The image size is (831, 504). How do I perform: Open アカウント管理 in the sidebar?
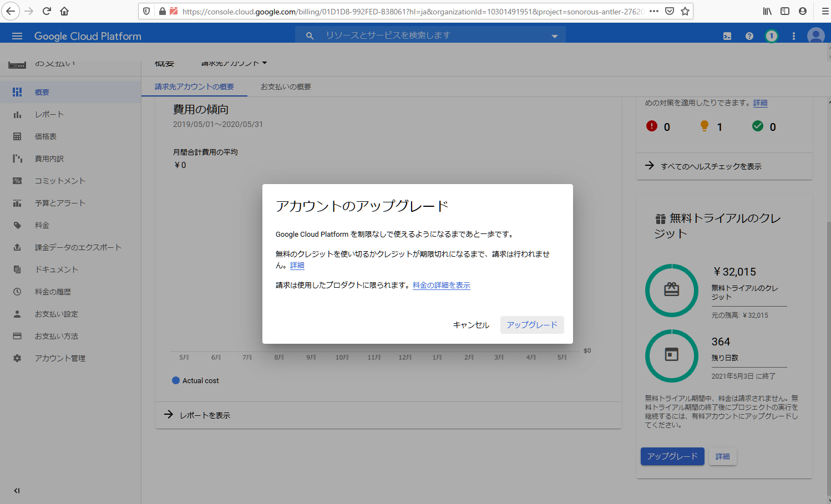70,358
